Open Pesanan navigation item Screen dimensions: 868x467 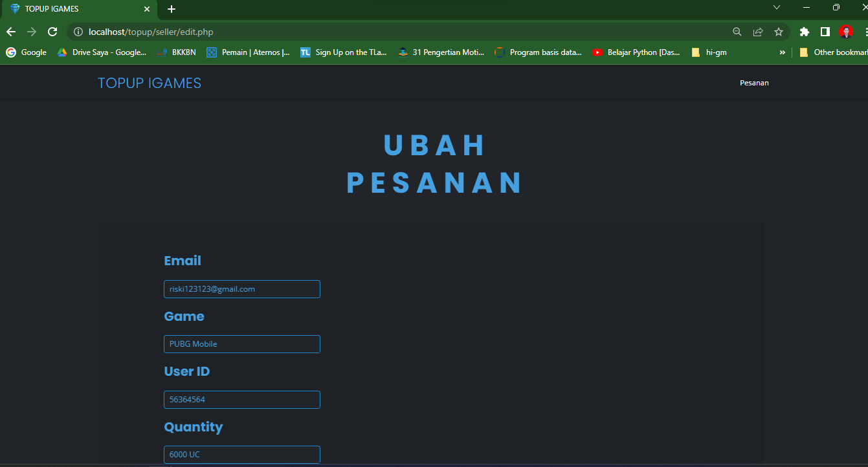(x=754, y=83)
